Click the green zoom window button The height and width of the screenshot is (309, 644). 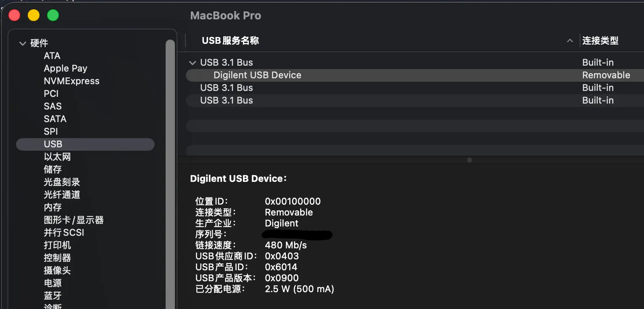(53, 16)
